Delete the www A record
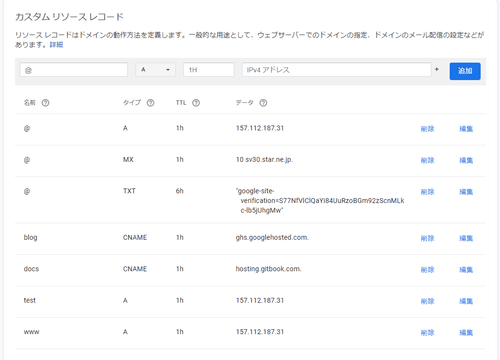 click(x=427, y=332)
